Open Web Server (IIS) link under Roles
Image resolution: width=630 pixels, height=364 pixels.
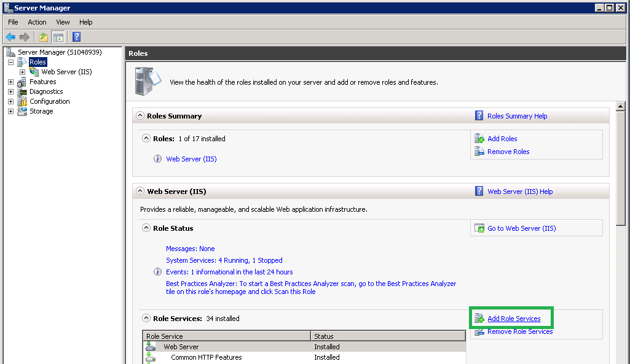tap(191, 159)
